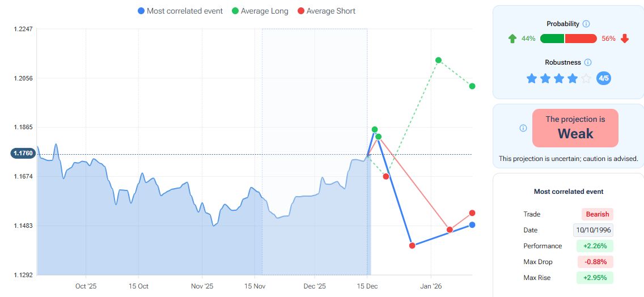
Task: Toggle the Most correlated event legend series
Action: (180, 11)
